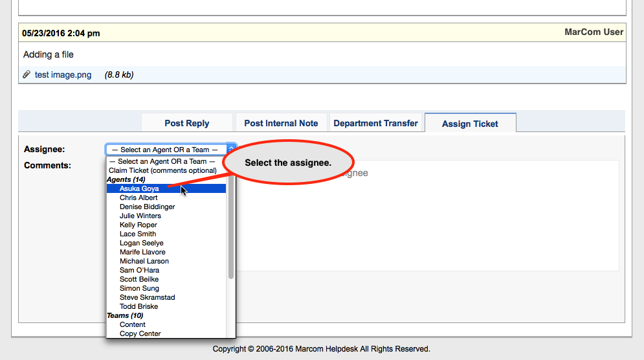Choose Scott Beilke as assignee

(166, 279)
